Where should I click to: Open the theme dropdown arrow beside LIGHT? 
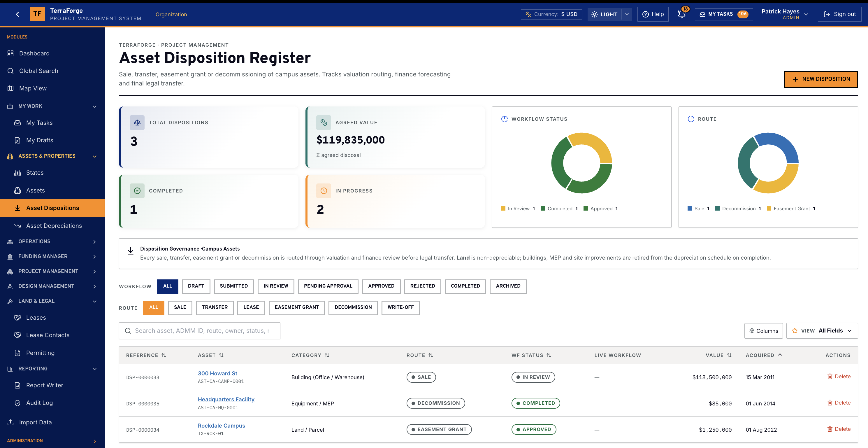(x=627, y=14)
